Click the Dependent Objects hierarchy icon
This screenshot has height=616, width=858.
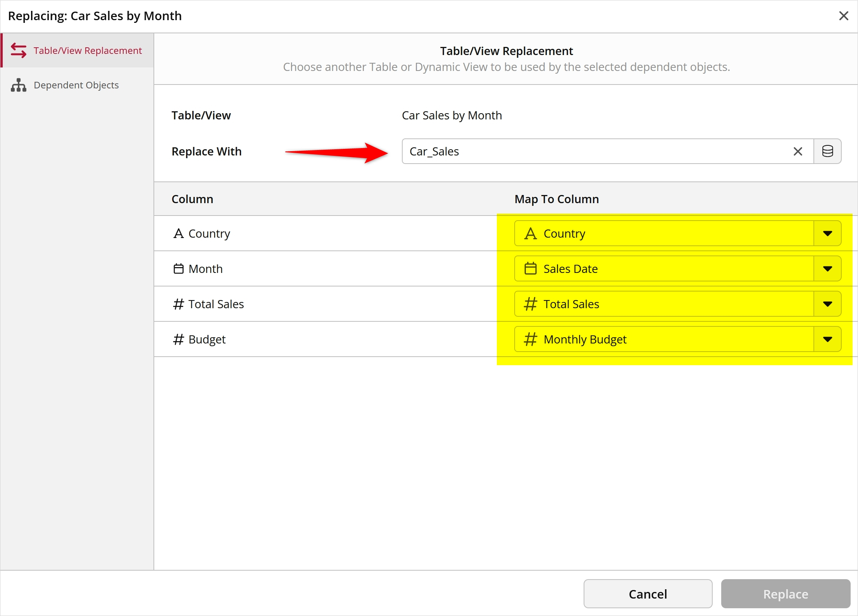pos(19,85)
